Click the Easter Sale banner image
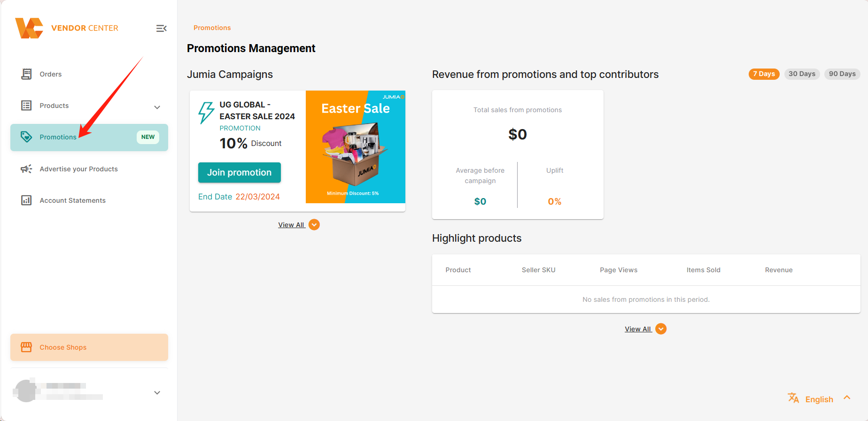Viewport: 868px width, 421px height. tap(356, 147)
